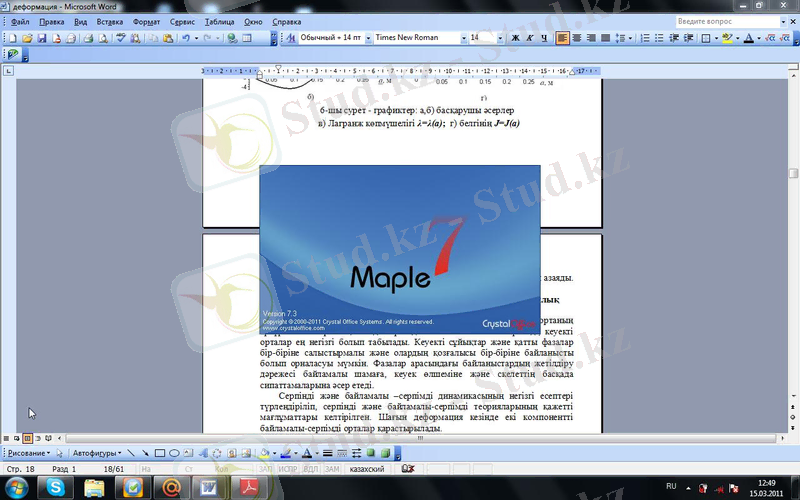This screenshot has height=500, width=800.
Task: Click the Print icon in toolbar
Action: 88,38
